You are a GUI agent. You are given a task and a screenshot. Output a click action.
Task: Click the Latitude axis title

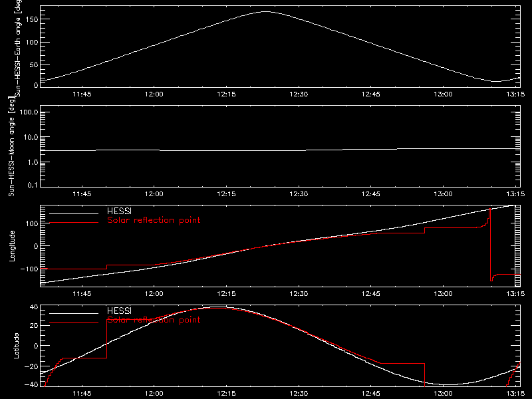click(x=16, y=345)
